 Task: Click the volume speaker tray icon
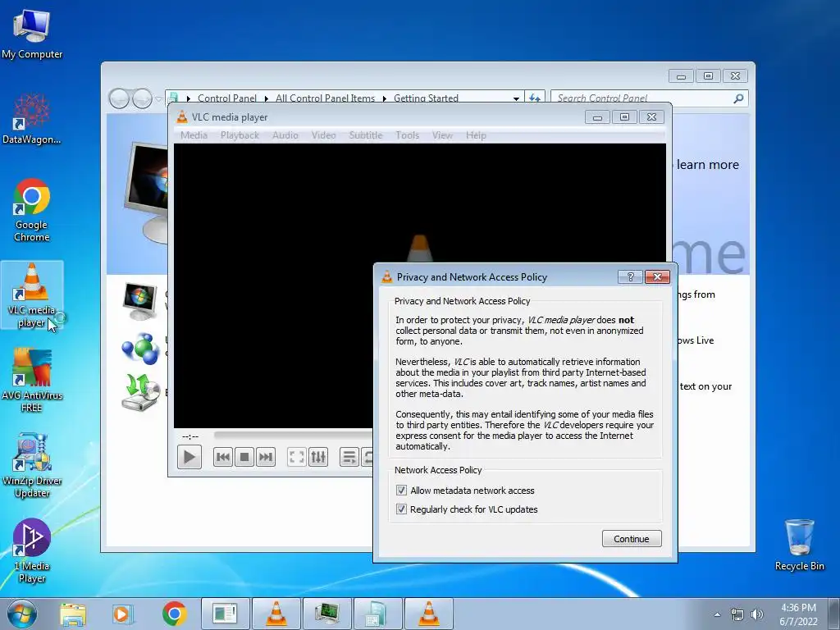tap(756, 614)
